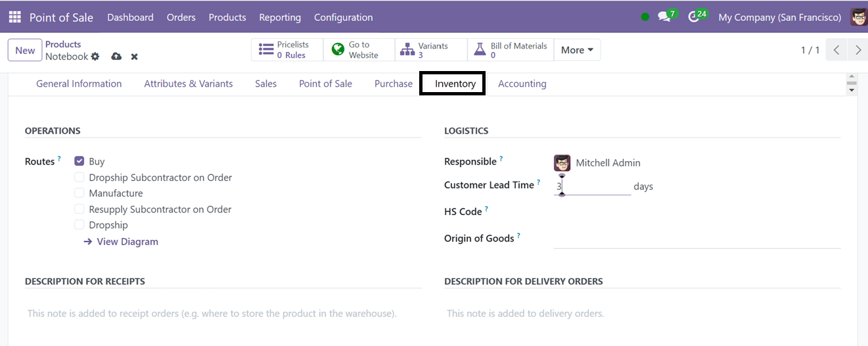Click the Customer Lead Time input field
Screen dimensions: 868x346
coord(592,186)
